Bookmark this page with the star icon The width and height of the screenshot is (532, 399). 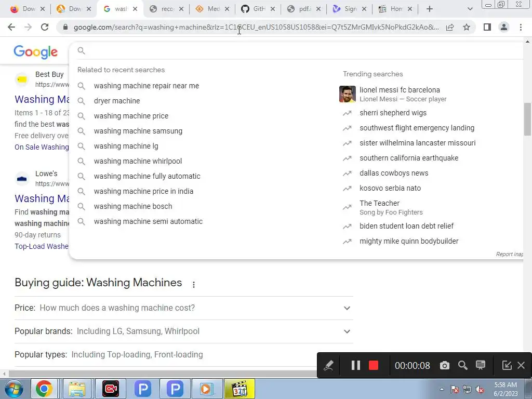[x=467, y=27]
